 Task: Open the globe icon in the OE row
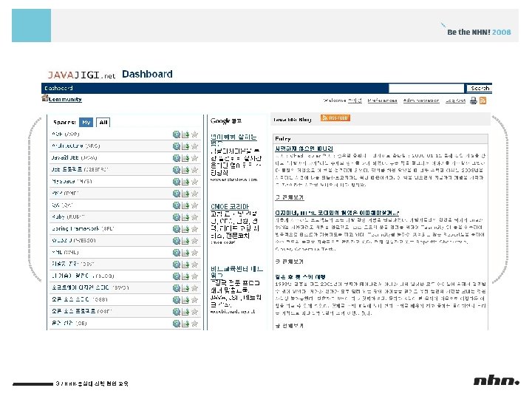point(177,324)
